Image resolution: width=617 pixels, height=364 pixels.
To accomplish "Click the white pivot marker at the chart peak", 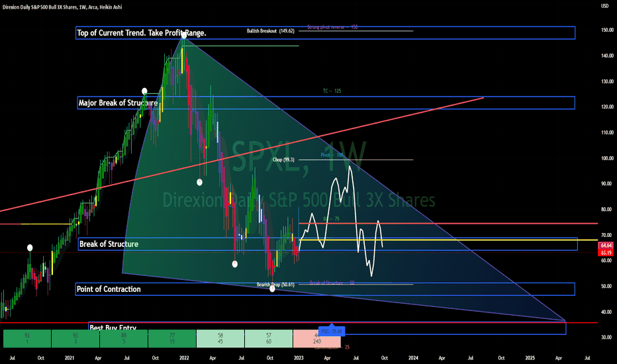I will pos(184,36).
